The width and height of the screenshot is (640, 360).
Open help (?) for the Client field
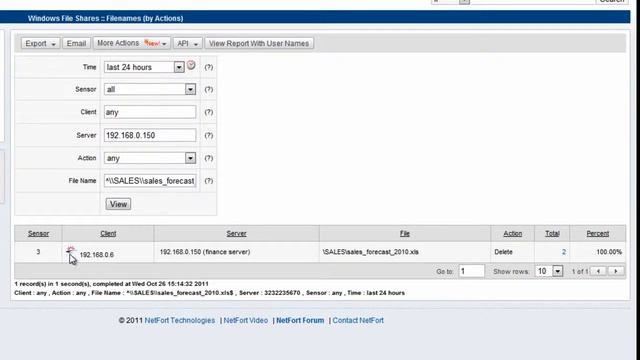pos(209,112)
